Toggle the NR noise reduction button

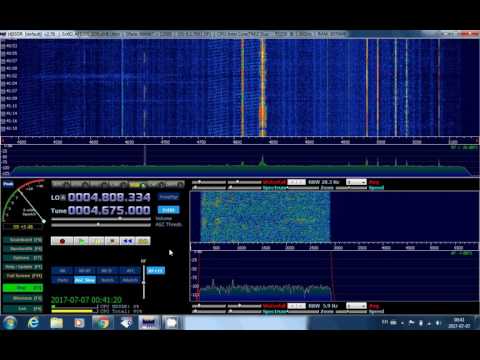(x=62, y=271)
